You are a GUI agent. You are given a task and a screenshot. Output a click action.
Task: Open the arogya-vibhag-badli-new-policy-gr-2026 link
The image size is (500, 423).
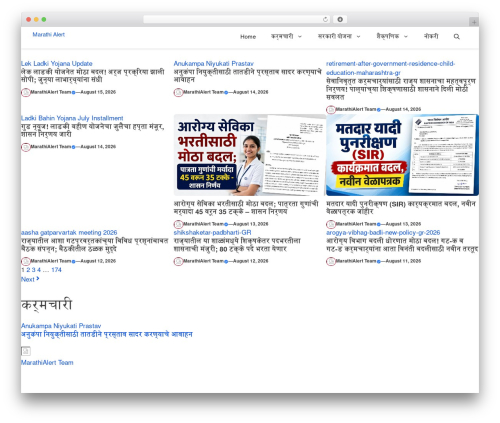point(383,233)
